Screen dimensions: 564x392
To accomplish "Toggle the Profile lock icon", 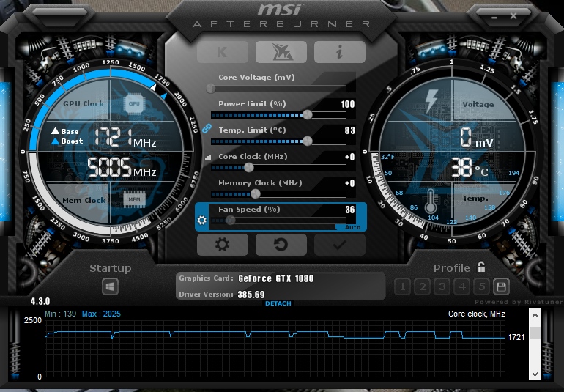I will point(481,267).
